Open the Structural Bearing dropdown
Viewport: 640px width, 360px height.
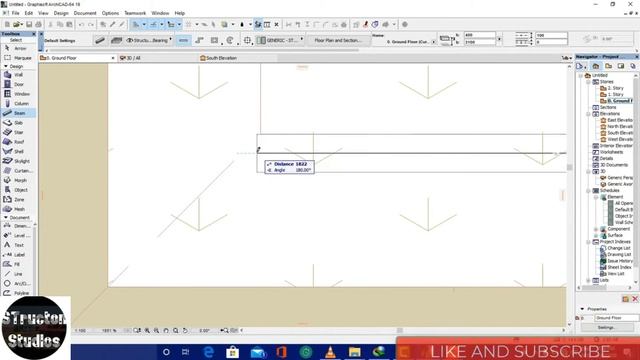point(149,40)
